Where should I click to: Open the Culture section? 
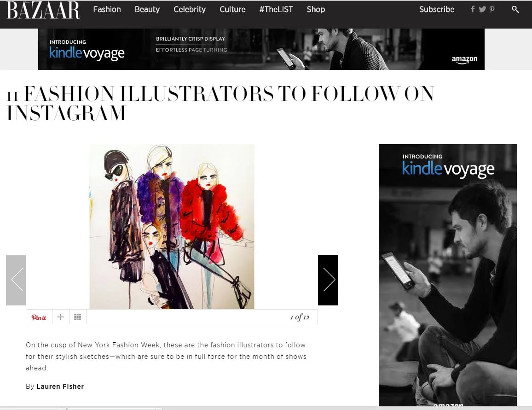coord(232,10)
